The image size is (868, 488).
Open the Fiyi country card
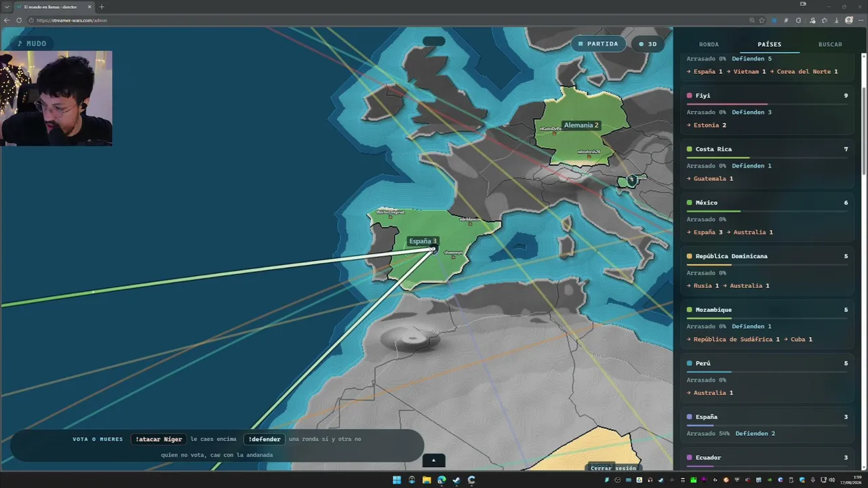coord(767,108)
